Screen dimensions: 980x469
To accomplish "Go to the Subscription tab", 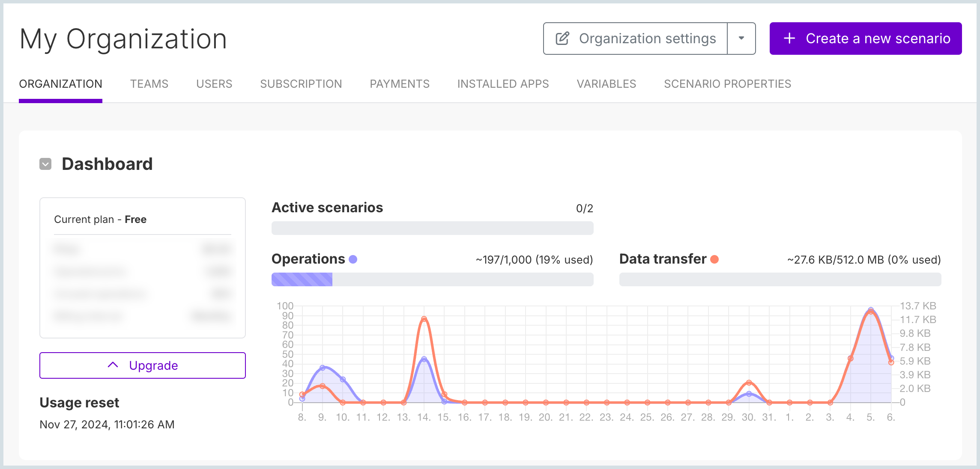I will click(301, 84).
